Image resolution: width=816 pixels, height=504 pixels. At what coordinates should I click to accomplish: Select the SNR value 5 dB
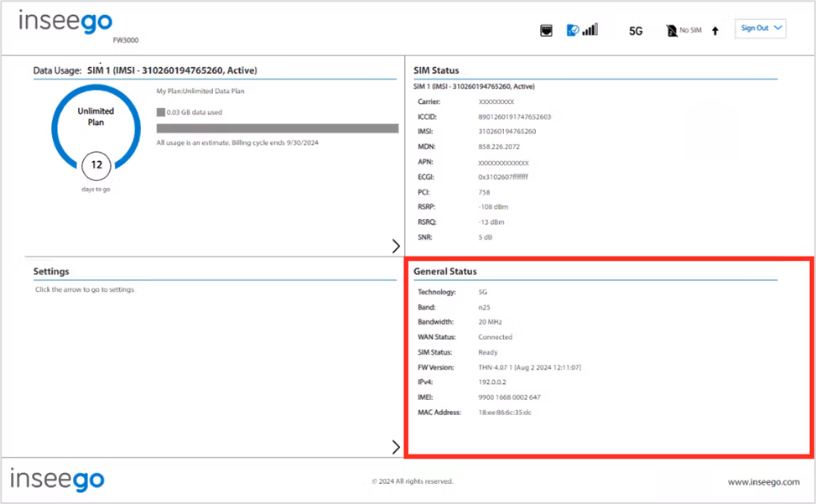coord(485,237)
